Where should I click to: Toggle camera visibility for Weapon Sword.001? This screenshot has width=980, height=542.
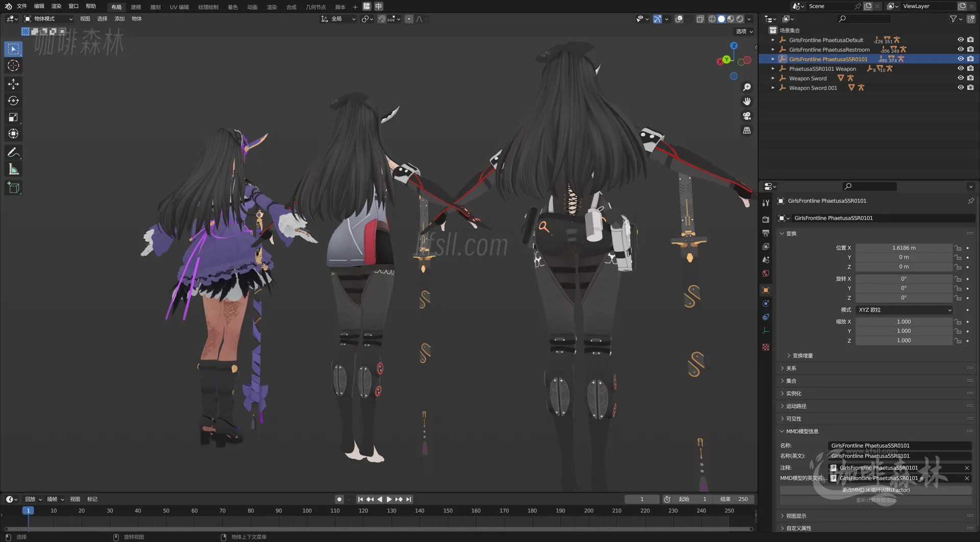(x=970, y=87)
